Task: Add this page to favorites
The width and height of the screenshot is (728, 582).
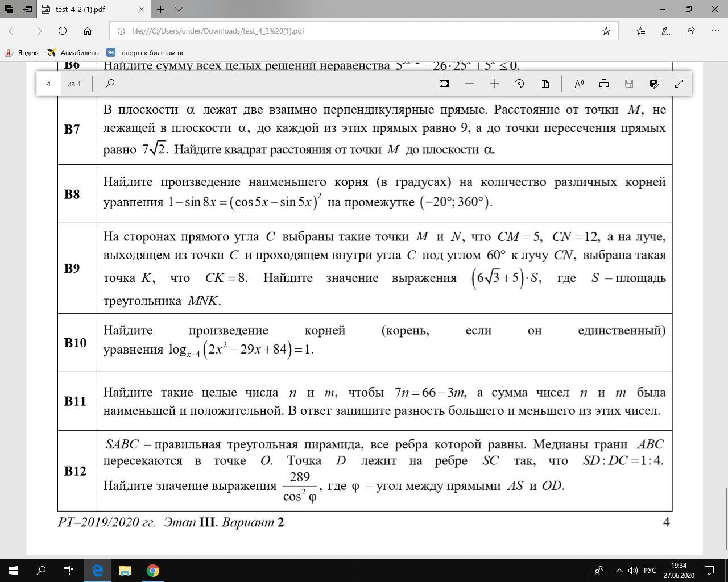Action: click(606, 31)
